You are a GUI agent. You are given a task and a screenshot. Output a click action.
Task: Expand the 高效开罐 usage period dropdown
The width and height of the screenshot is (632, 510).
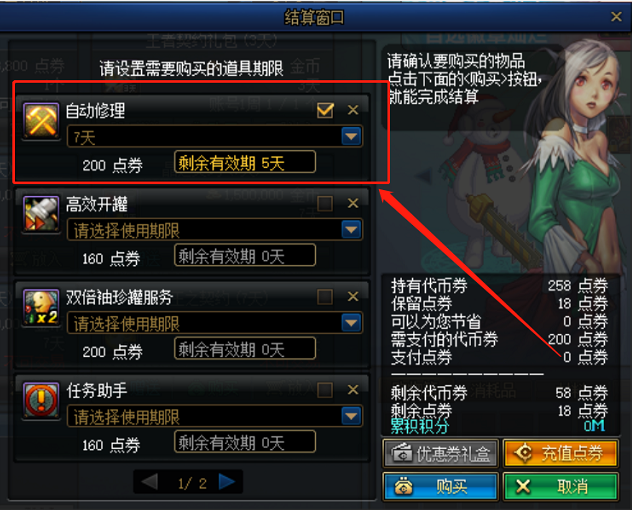[x=351, y=229]
